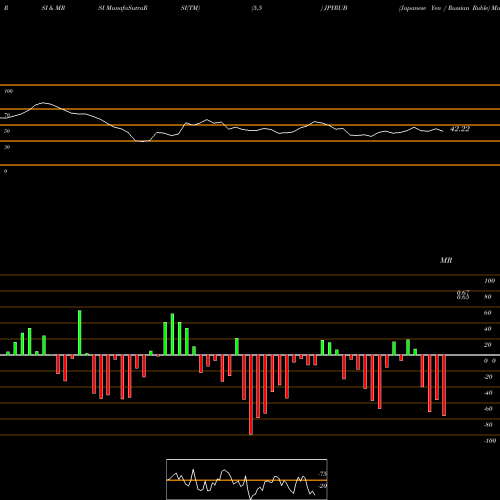This screenshot has width=500, height=500.
Task: Click the '(5,5' parameter text
Action: click(x=257, y=8)
